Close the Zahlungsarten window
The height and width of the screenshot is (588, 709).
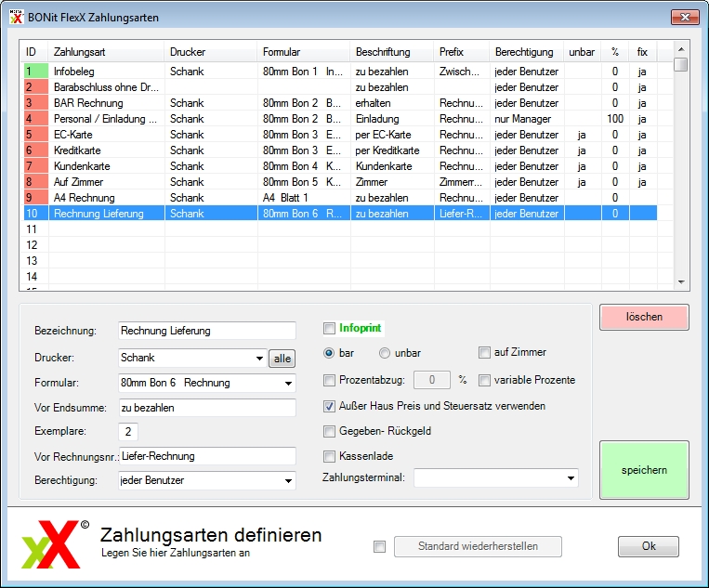point(685,17)
